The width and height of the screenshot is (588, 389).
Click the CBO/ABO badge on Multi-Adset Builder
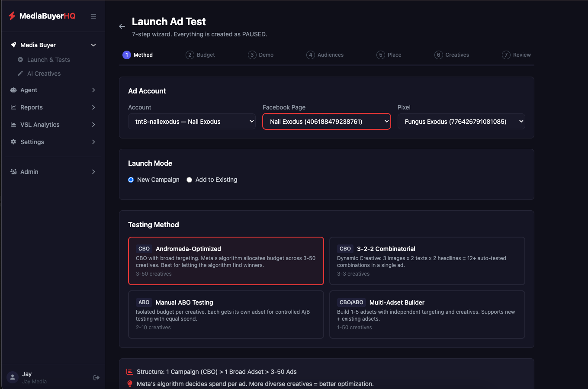[351, 302]
